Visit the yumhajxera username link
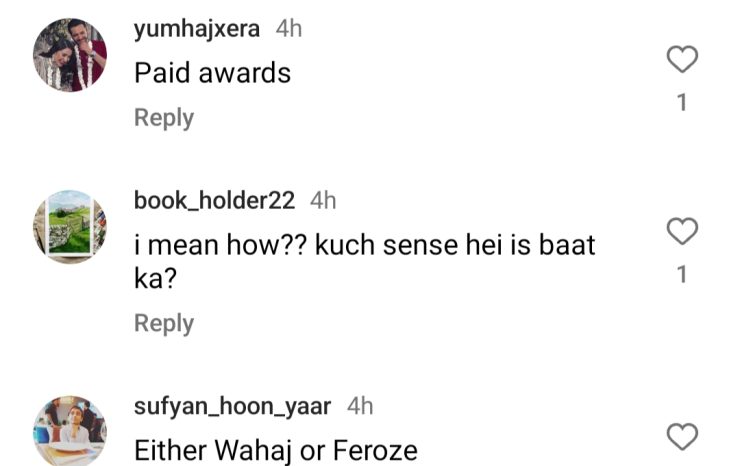This screenshot has width=740, height=466. 197,29
